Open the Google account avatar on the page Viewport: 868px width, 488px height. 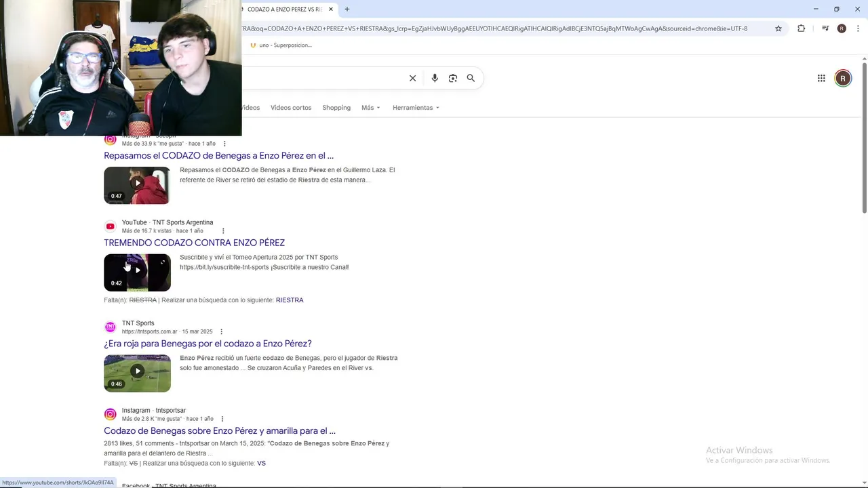(x=843, y=78)
